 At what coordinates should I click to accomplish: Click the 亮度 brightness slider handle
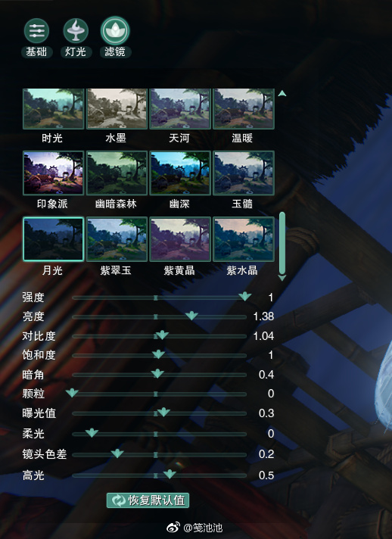(x=191, y=315)
